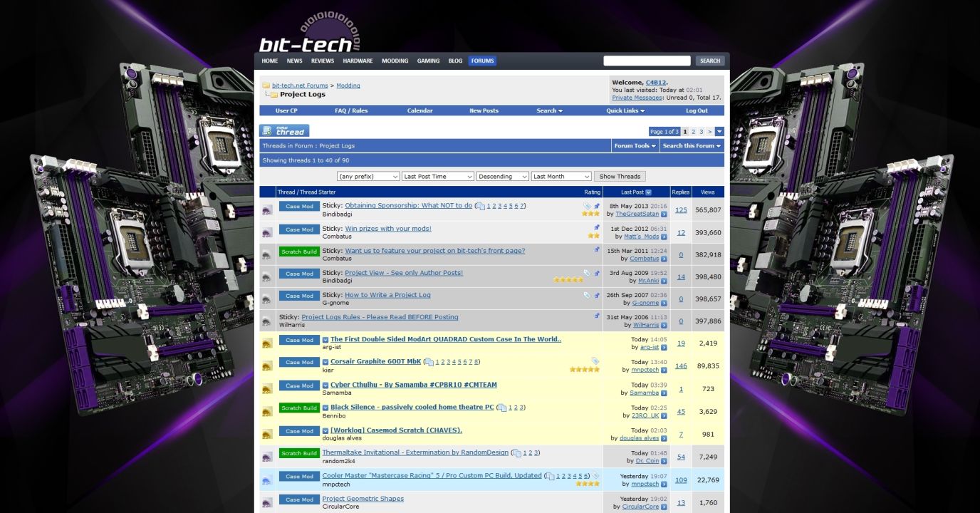Open Modding breadcrumb link
Screen dimensions: 980x513
click(x=348, y=85)
